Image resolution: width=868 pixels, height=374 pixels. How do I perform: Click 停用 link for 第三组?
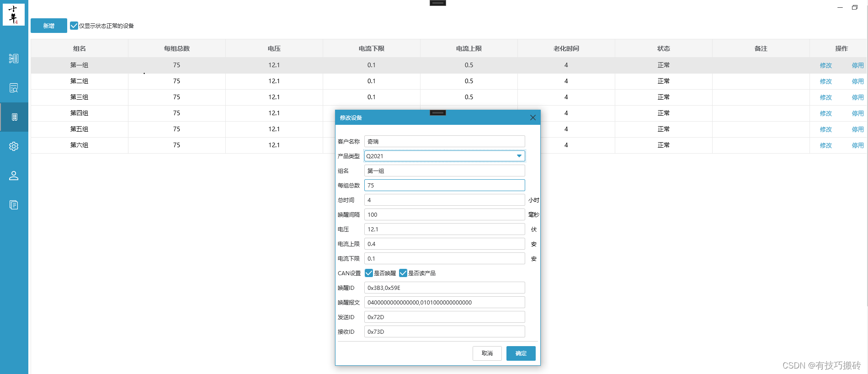pos(858,97)
